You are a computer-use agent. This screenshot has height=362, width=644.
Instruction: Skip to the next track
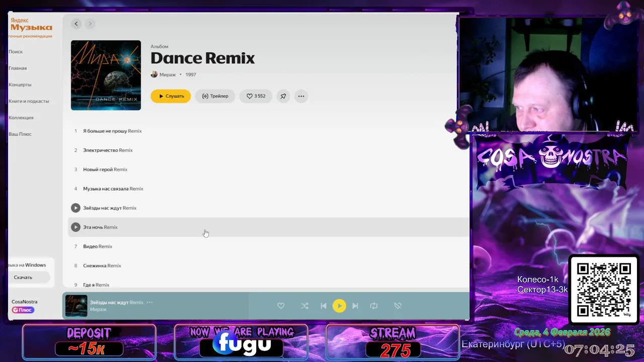click(355, 306)
